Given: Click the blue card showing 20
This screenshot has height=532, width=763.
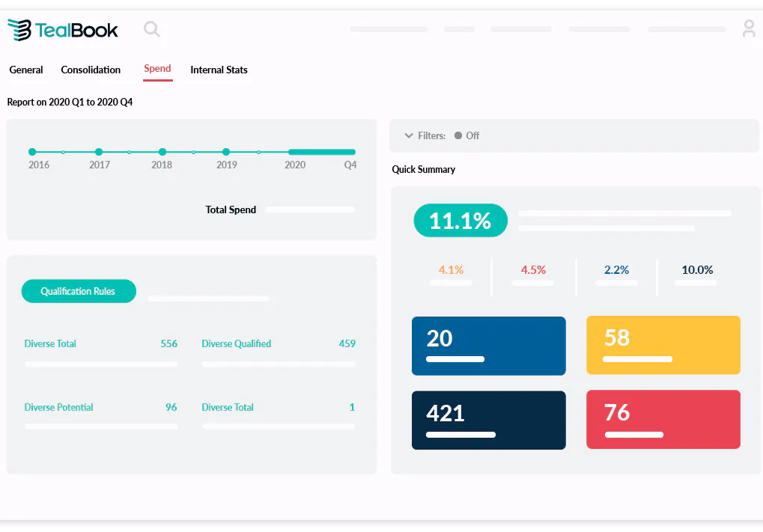Looking at the screenshot, I should (488, 346).
